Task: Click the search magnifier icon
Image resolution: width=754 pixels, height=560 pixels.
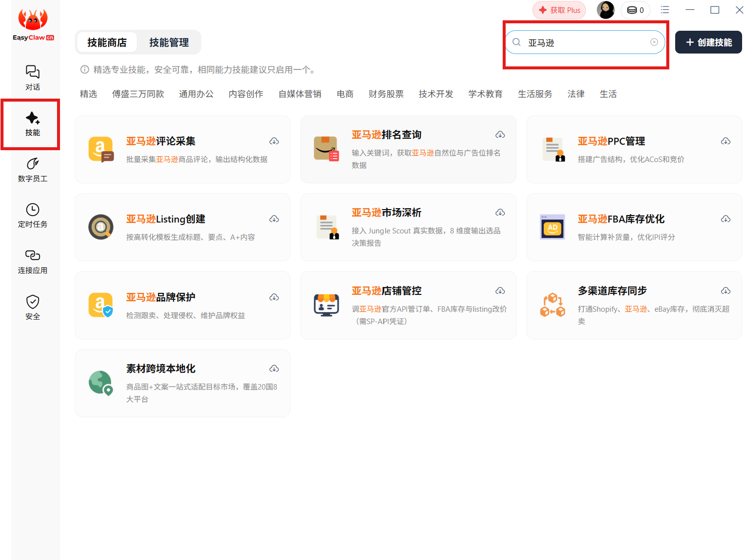Action: (517, 42)
